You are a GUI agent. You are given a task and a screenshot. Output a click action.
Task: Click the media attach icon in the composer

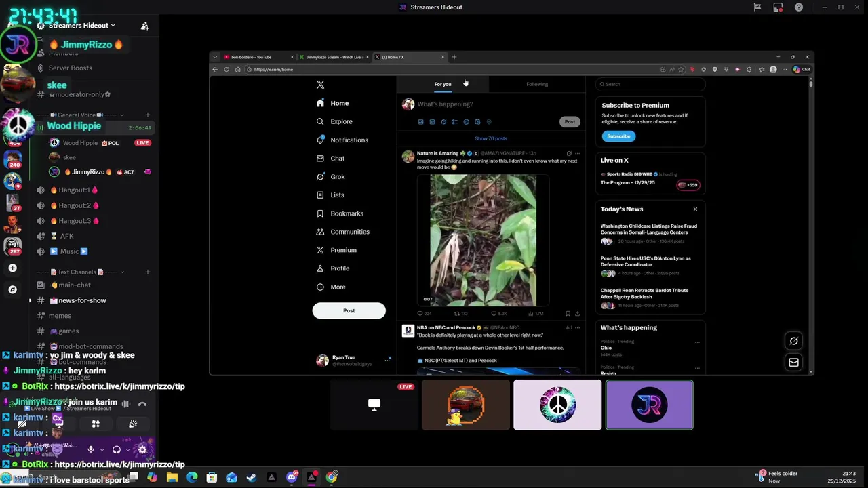click(420, 122)
